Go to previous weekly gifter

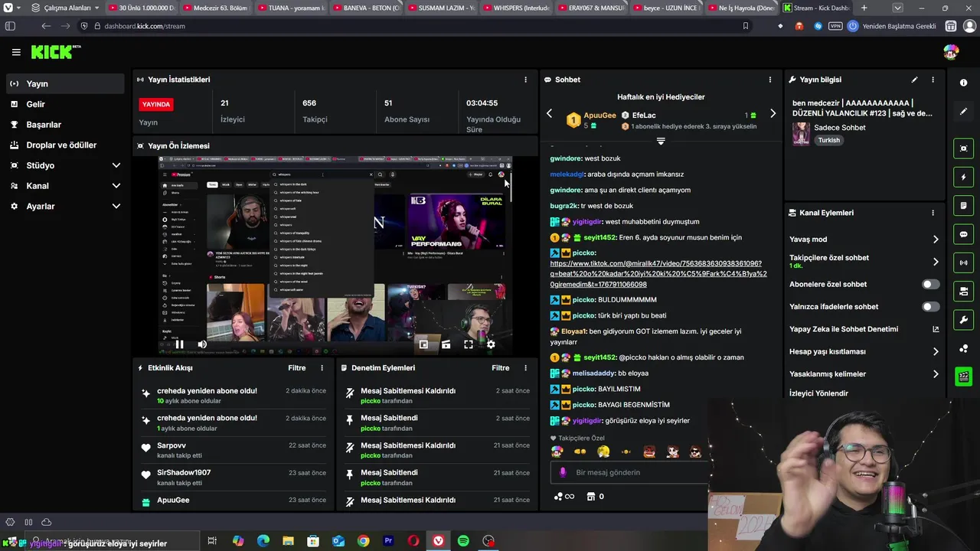tap(549, 114)
